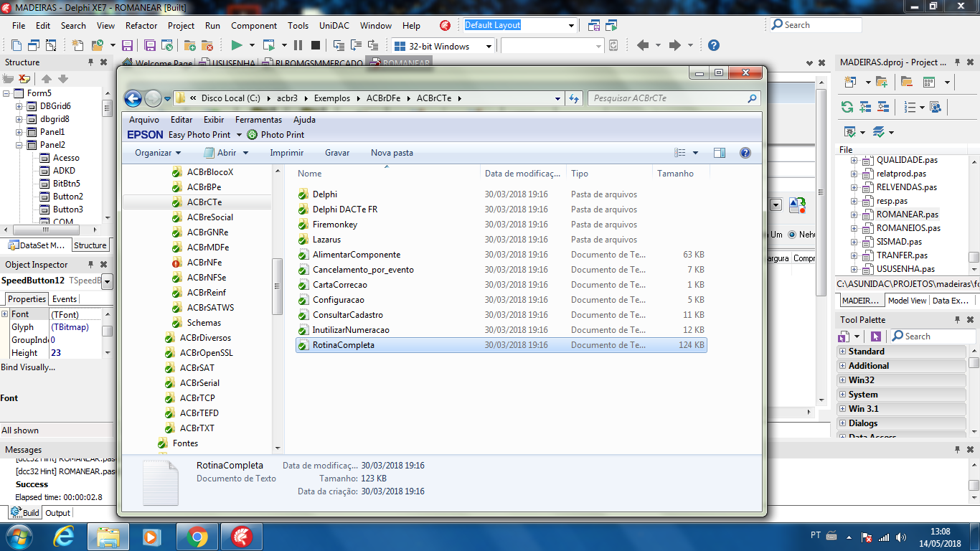Click the Delphi Help question mark icon

(714, 45)
